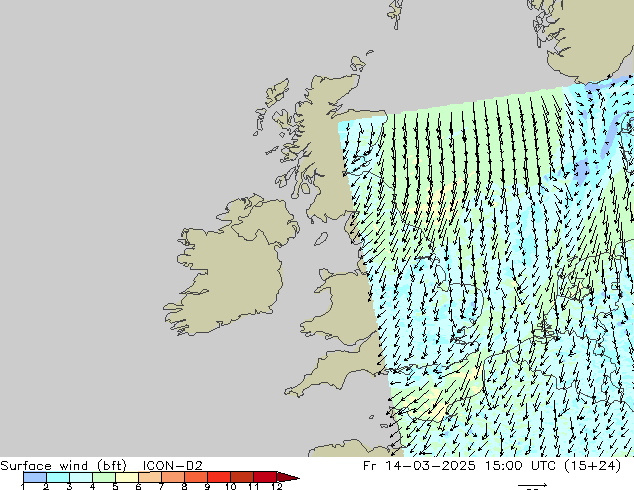Click the light green 4–5 bft legend swatch

click(x=104, y=477)
